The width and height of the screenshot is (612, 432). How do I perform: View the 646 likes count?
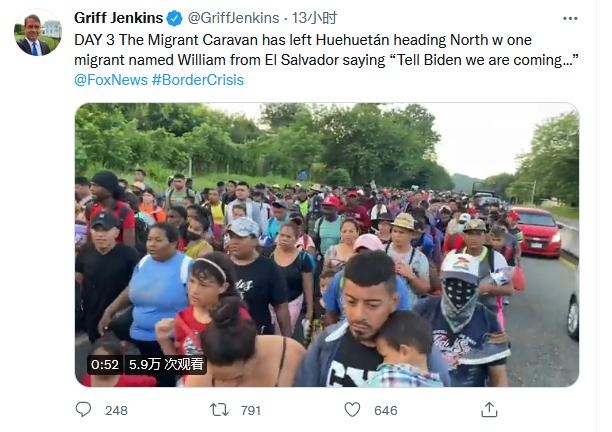point(386,411)
